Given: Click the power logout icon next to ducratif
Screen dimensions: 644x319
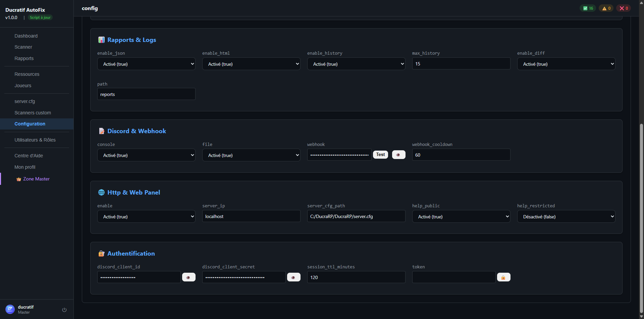Looking at the screenshot, I should [64, 310].
